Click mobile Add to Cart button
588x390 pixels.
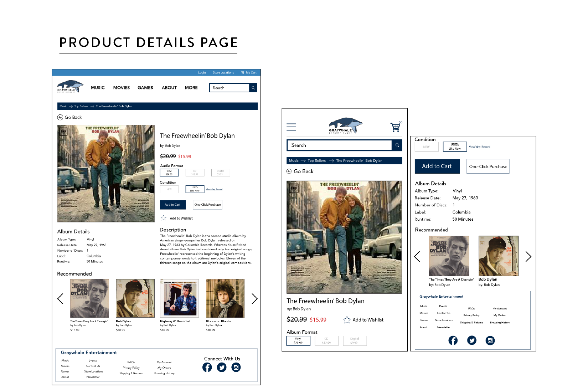[x=437, y=166]
